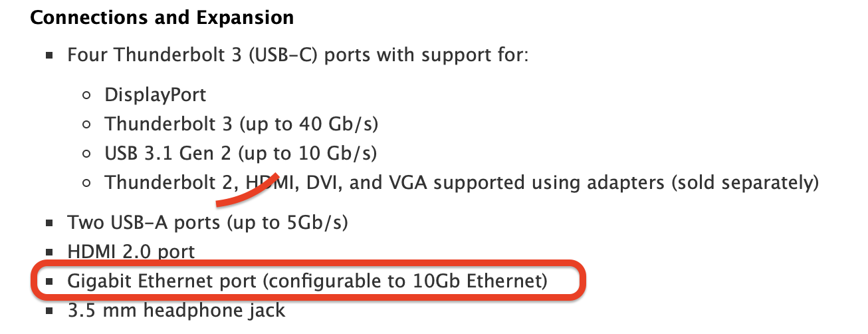Click the word "DisplayPort"
The width and height of the screenshot is (868, 334).
(x=156, y=95)
